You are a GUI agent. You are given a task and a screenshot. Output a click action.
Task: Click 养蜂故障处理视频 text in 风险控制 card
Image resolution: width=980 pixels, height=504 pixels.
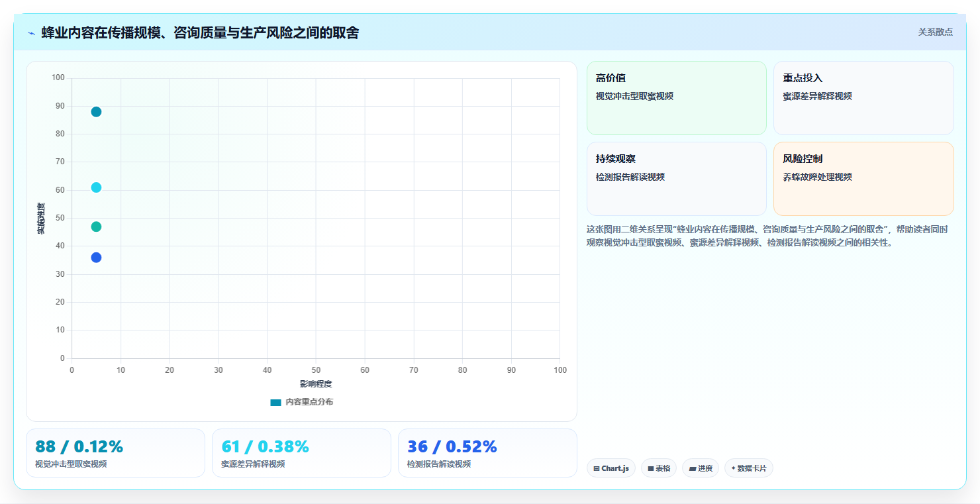pyautogui.click(x=817, y=177)
